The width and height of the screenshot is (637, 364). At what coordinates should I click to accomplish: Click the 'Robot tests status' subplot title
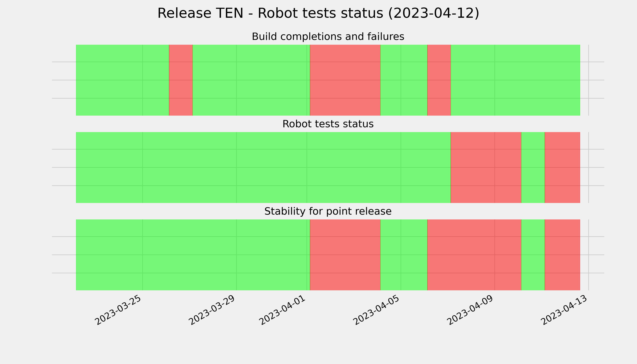click(328, 124)
